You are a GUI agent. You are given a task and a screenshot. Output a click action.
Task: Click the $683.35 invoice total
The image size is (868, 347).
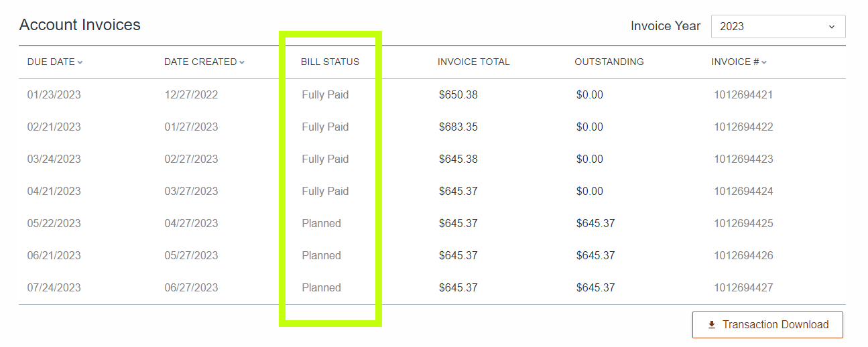tap(458, 127)
